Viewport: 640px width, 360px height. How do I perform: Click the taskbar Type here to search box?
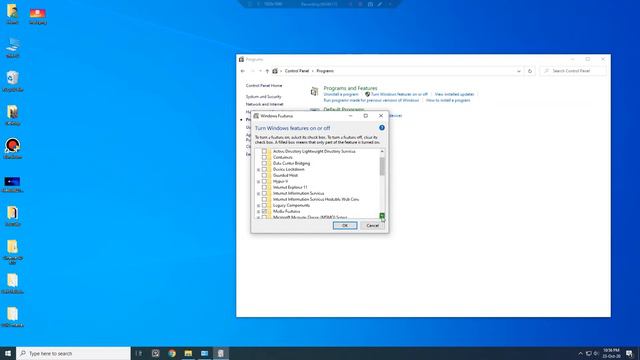(73, 353)
